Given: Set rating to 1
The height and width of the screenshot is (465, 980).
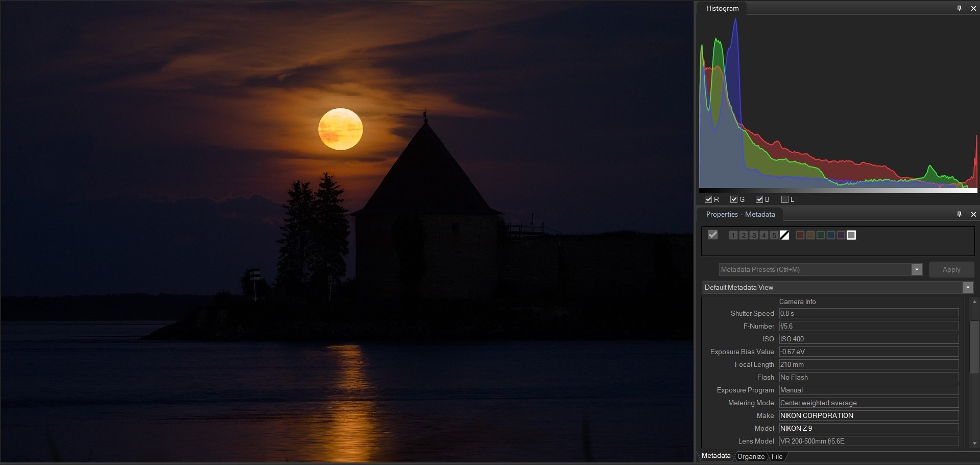Looking at the screenshot, I should click(733, 235).
